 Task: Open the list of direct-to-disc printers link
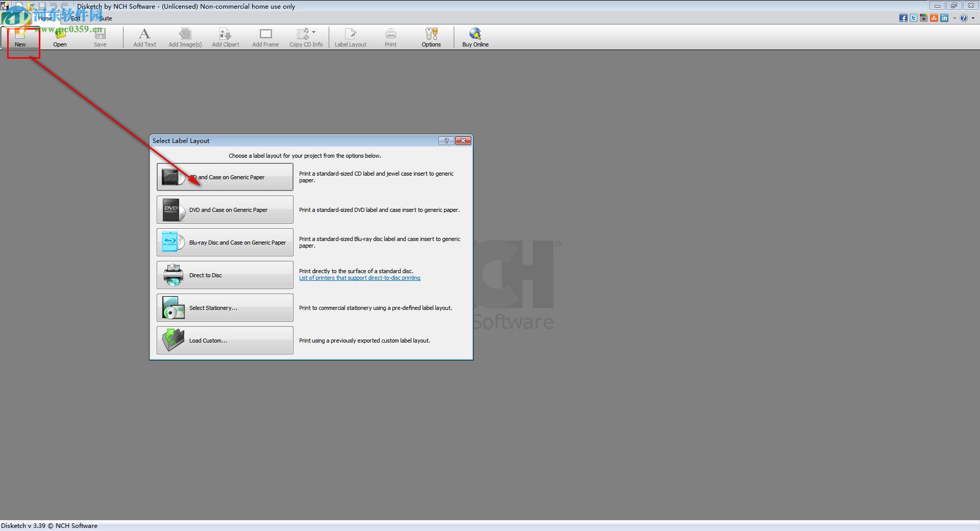tap(360, 278)
